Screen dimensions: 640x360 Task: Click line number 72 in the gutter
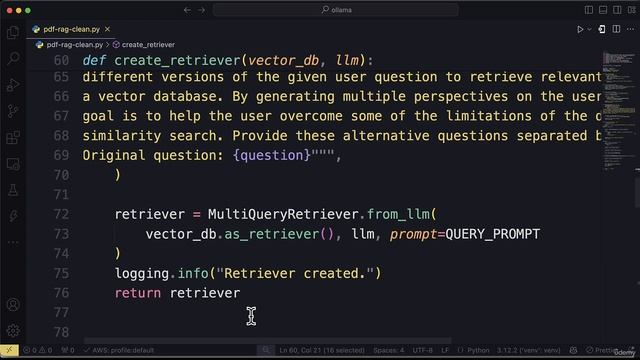click(x=61, y=214)
